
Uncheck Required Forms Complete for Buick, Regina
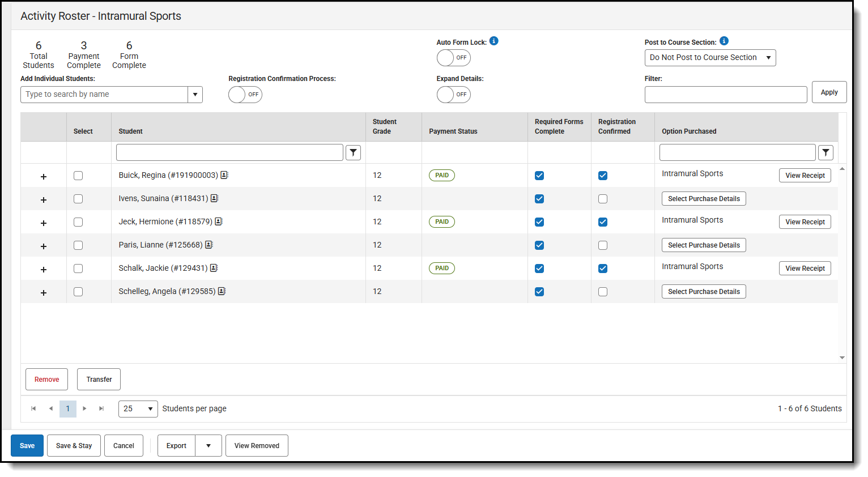coord(539,176)
